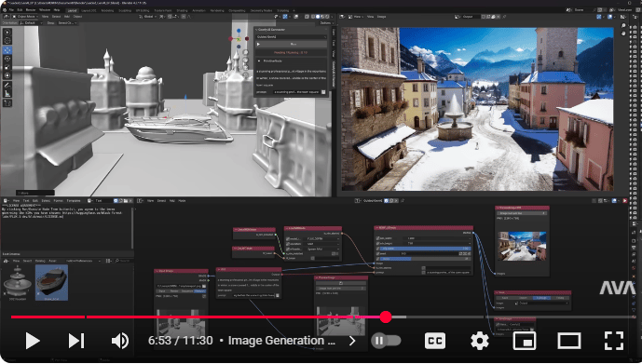
Task: Click Run button in ComfyUI Generator
Action: tap(291, 44)
